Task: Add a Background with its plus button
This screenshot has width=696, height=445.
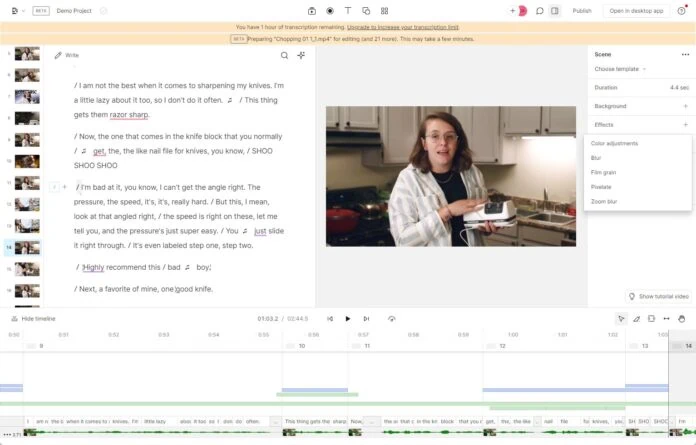Action: (x=685, y=106)
